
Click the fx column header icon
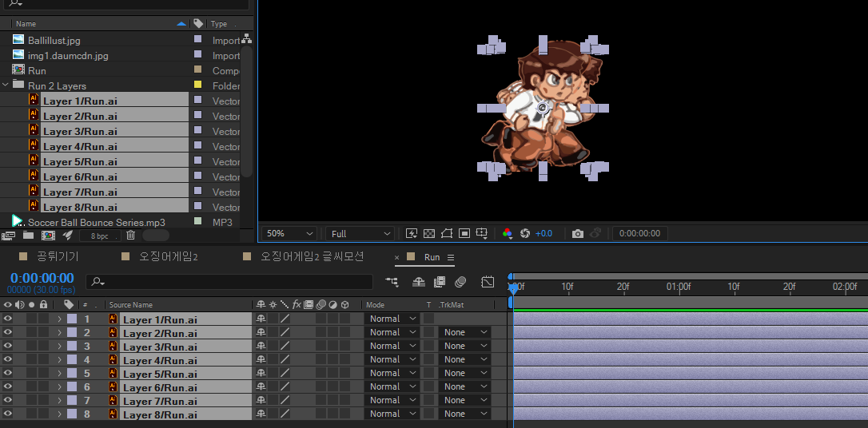click(297, 304)
